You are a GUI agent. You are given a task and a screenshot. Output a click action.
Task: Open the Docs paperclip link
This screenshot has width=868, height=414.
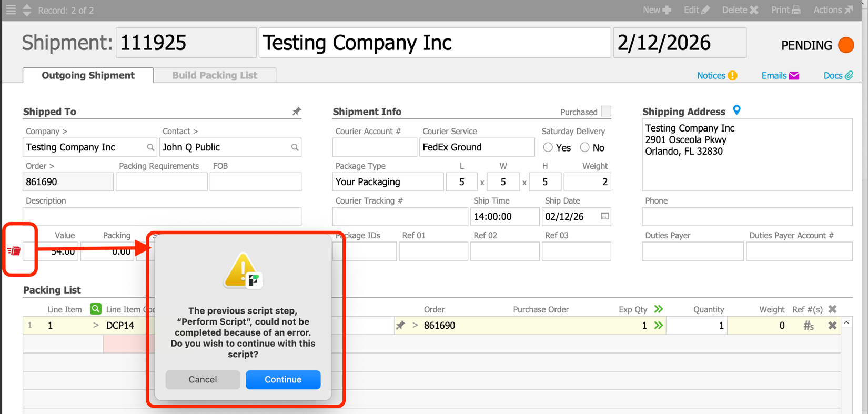838,76
